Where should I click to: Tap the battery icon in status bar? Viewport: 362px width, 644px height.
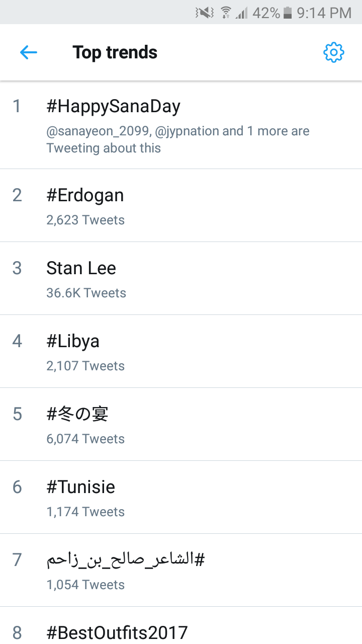(288, 13)
